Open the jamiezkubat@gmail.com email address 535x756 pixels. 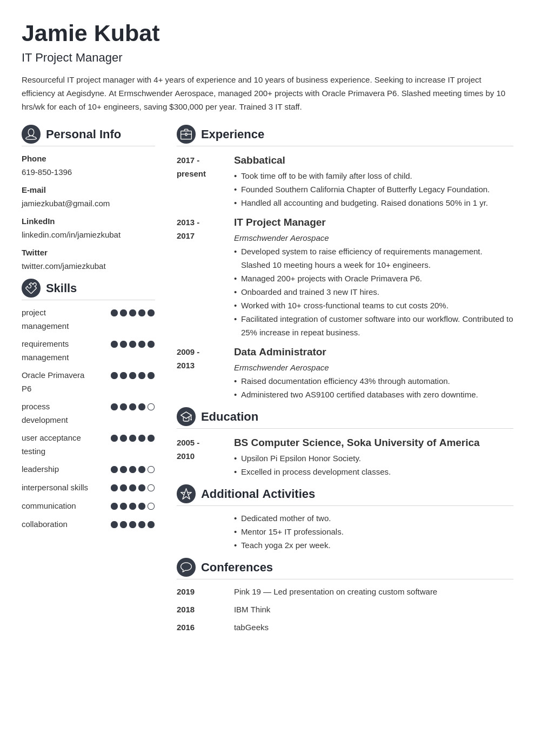pos(65,204)
